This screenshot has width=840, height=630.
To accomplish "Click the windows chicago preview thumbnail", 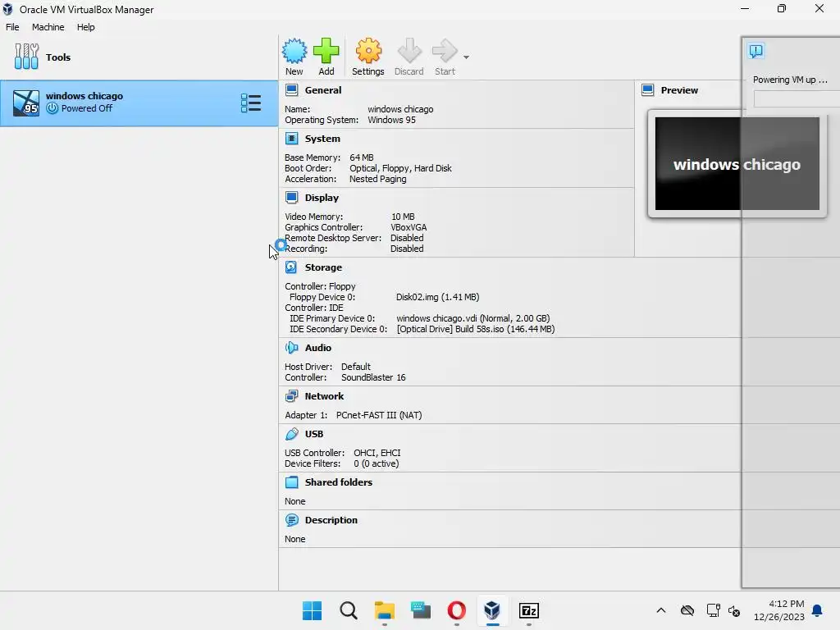I will 737,163.
